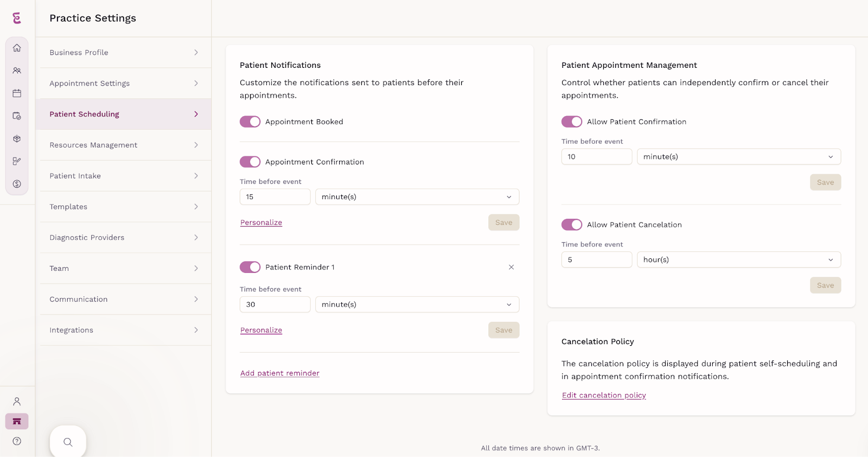Screen dimensions: 868x457
Task: Click the user profile icon
Action: (17, 402)
